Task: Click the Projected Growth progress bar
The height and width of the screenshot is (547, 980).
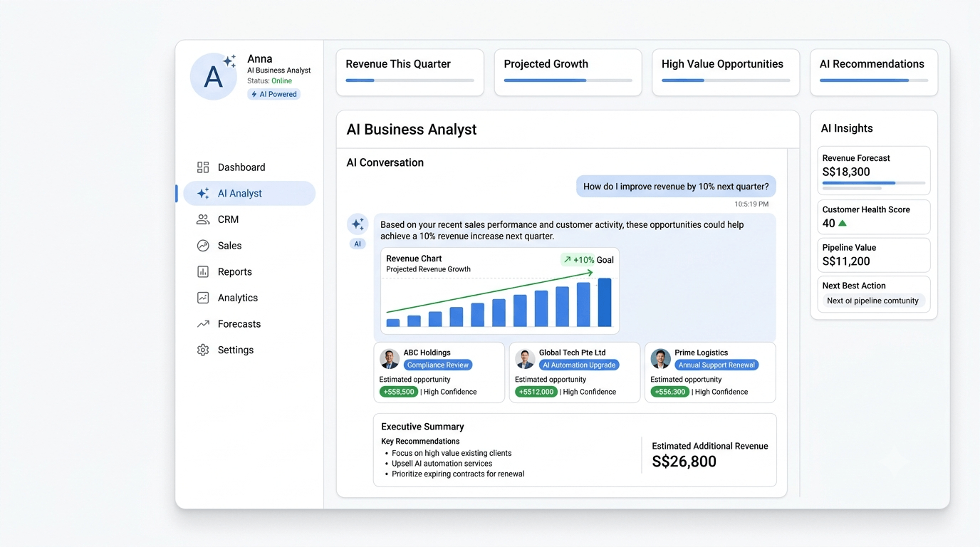Action: (x=568, y=80)
